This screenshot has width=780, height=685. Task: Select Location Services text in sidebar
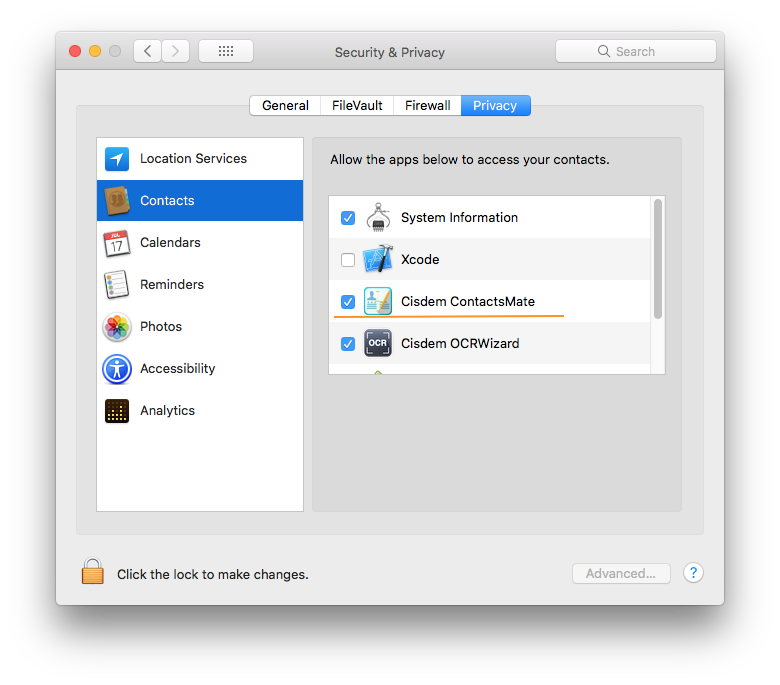pyautogui.click(x=193, y=158)
